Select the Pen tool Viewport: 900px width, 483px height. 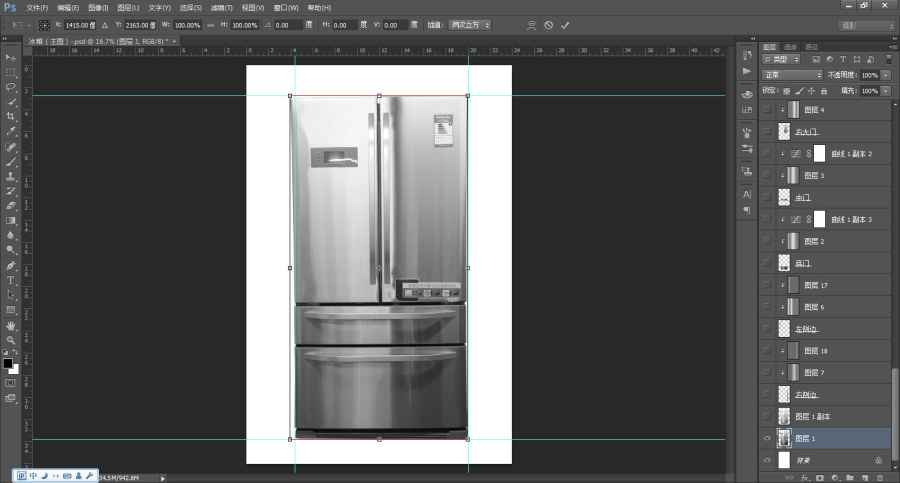(x=10, y=265)
